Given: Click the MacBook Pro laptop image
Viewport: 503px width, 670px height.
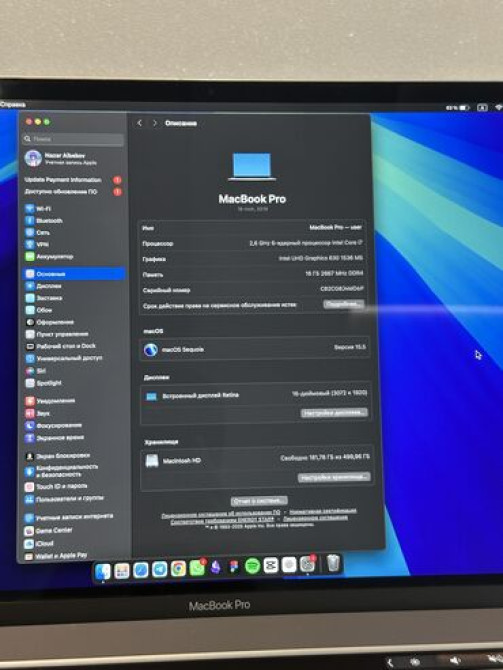Looking at the screenshot, I should point(252,166).
